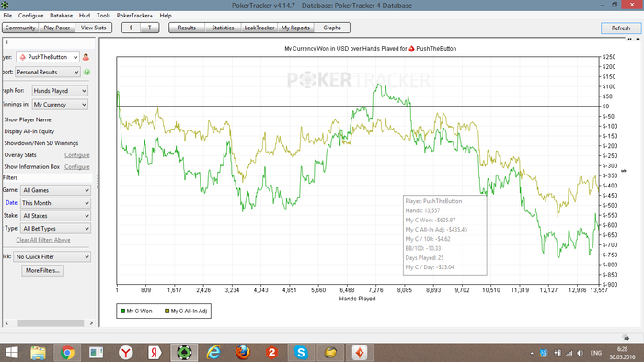Open Firefox from the taskbar

coord(243,353)
